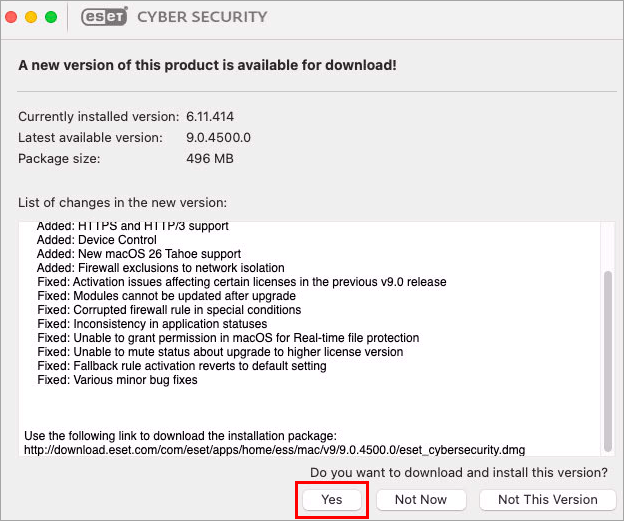Click the new version available heading
Image resolution: width=624 pixels, height=521 pixels.
pos(207,65)
